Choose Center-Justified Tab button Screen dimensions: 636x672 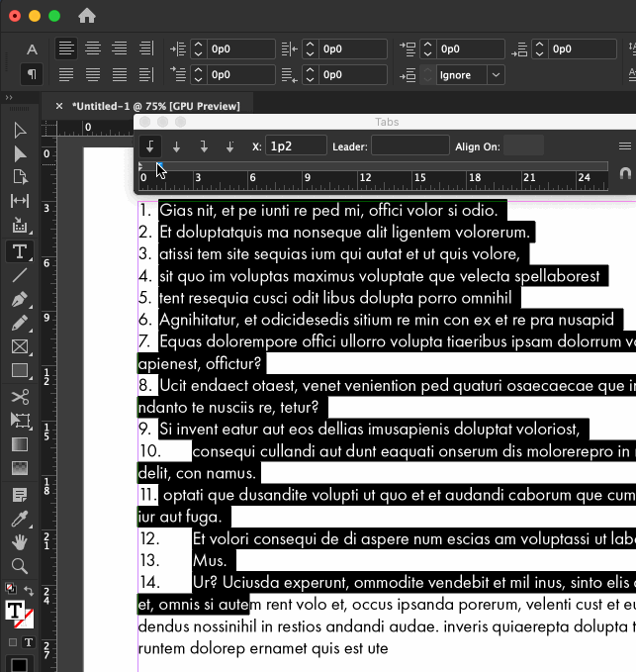176,147
